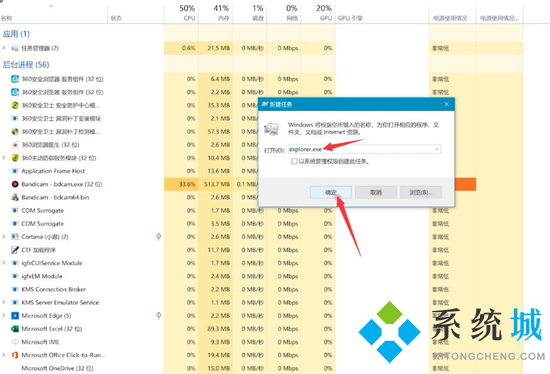Click the igfxCUIService Module icon
550x374 pixels.
tap(15, 263)
